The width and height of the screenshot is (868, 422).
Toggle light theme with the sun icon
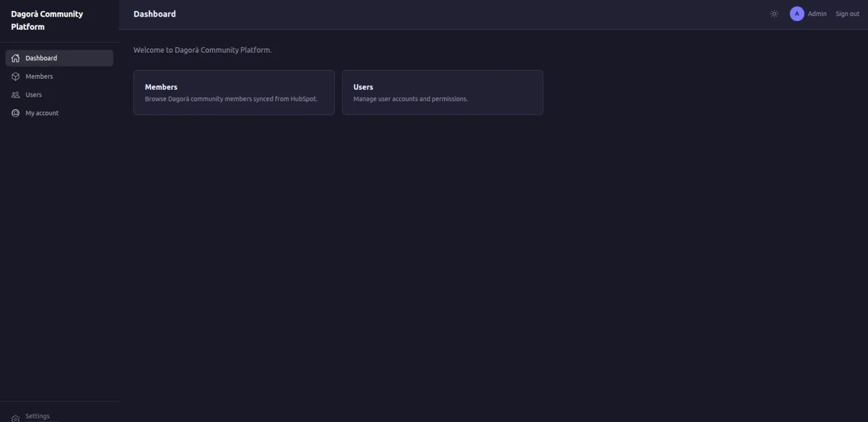tap(774, 14)
